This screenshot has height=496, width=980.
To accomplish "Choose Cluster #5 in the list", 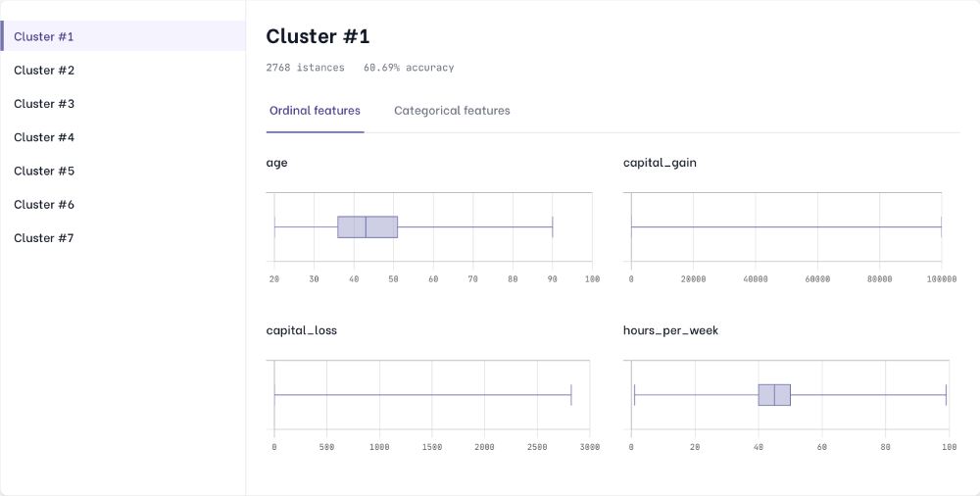I will pyautogui.click(x=44, y=171).
